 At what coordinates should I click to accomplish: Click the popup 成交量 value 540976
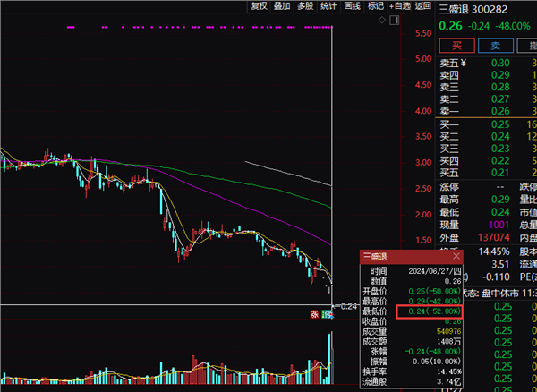click(448, 331)
